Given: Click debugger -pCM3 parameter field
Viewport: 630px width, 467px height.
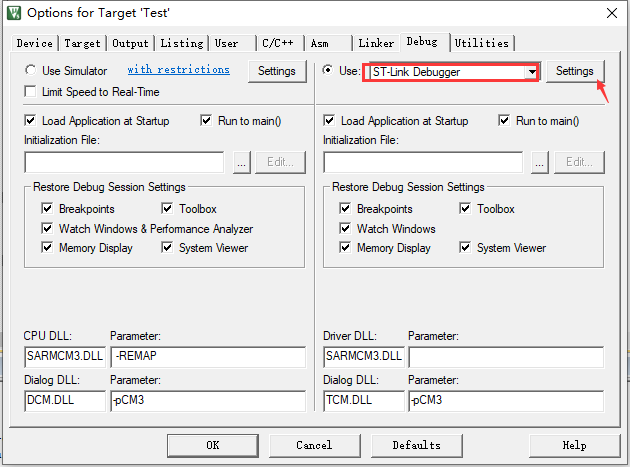Looking at the screenshot, I should 506,401.
